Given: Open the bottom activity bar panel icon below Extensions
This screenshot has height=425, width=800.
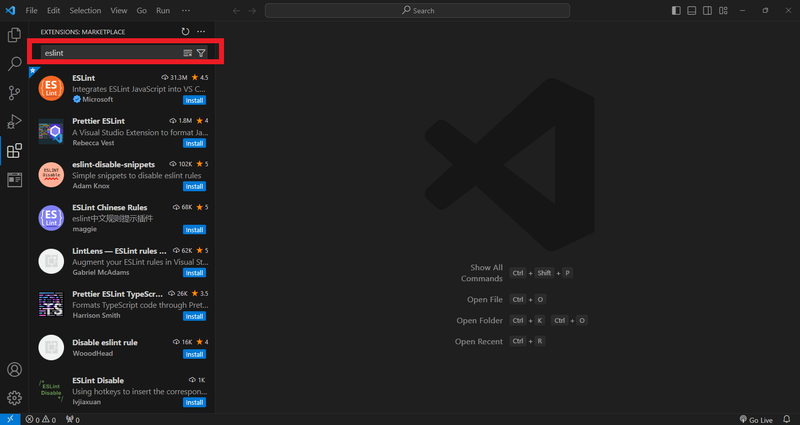Looking at the screenshot, I should point(14,180).
